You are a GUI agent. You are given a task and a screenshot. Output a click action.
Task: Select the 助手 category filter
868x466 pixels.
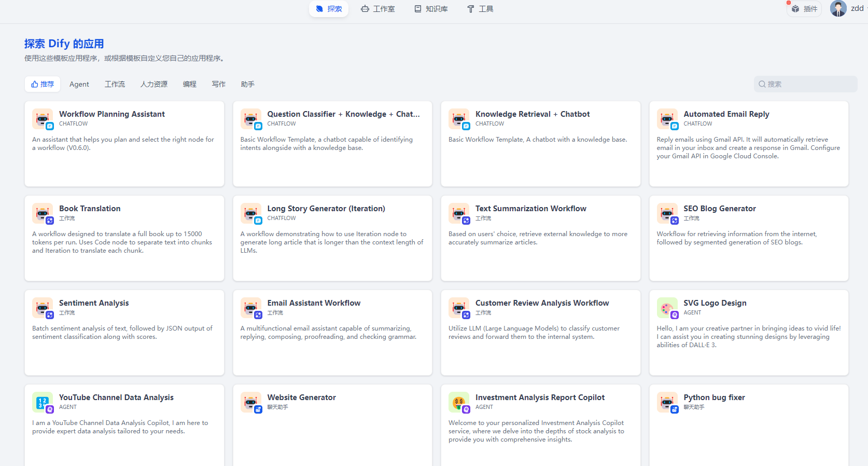point(248,84)
